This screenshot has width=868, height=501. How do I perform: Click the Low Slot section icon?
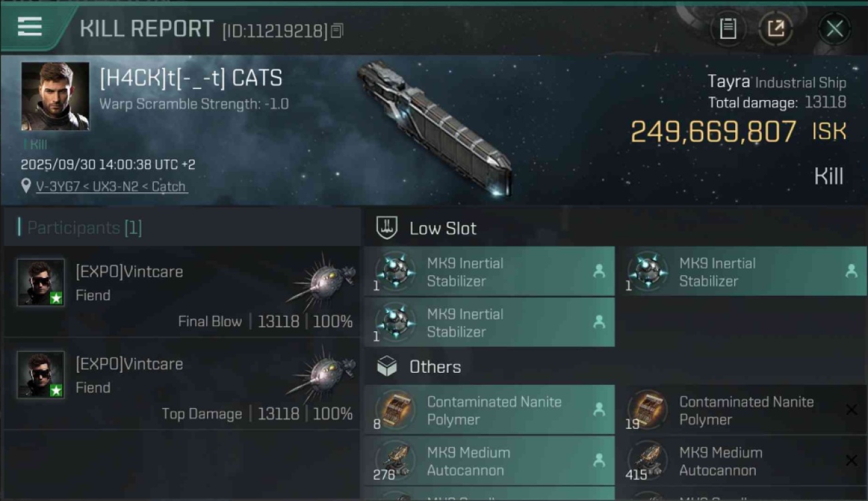click(387, 228)
